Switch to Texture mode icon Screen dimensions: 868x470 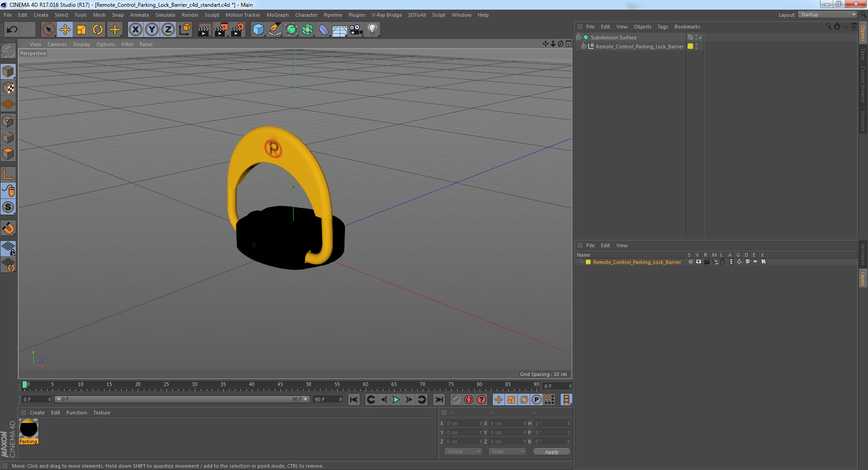[x=8, y=88]
